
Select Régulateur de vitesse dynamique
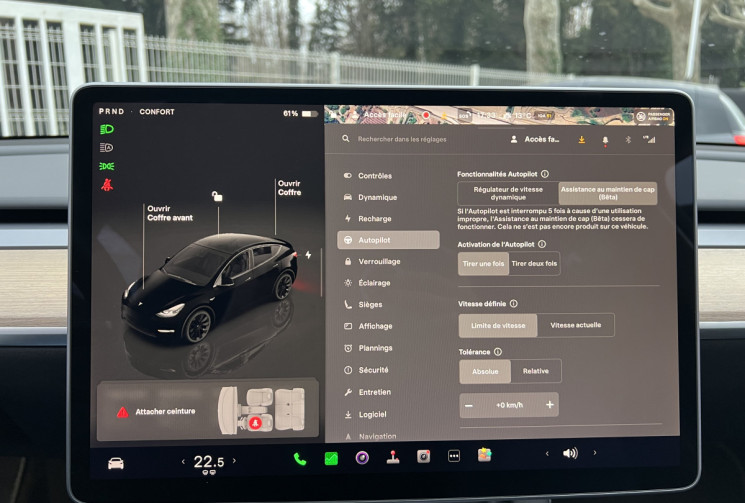[508, 193]
